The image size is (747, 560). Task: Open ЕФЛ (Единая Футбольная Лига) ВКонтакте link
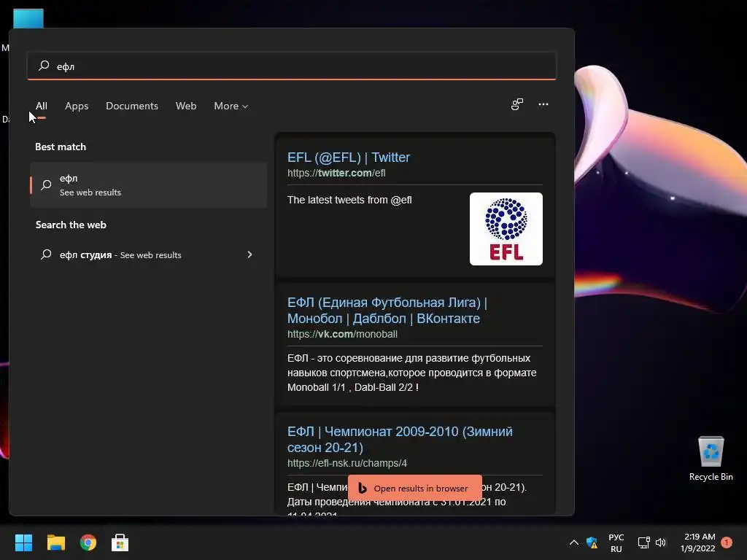(387, 310)
